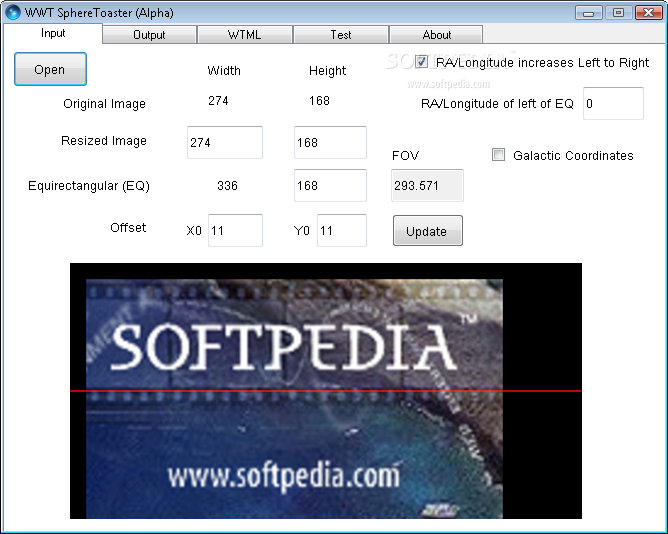Viewport: 668px width, 534px height.
Task: Close the SphereToaster window
Action: (648, 13)
